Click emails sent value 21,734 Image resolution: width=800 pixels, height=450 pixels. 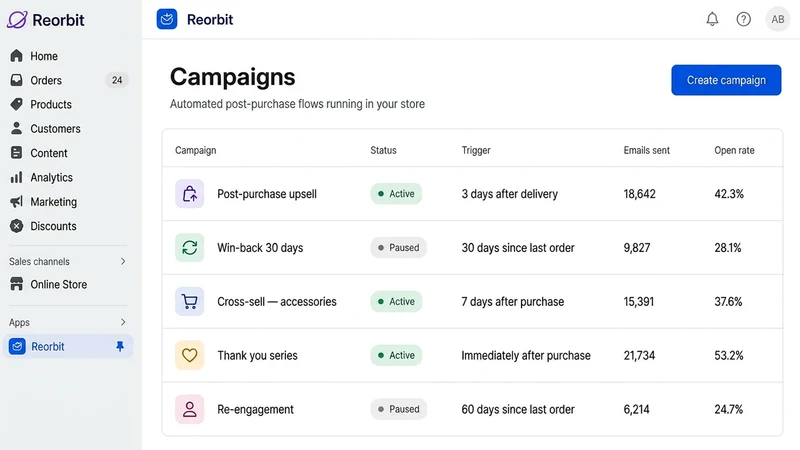(x=639, y=355)
